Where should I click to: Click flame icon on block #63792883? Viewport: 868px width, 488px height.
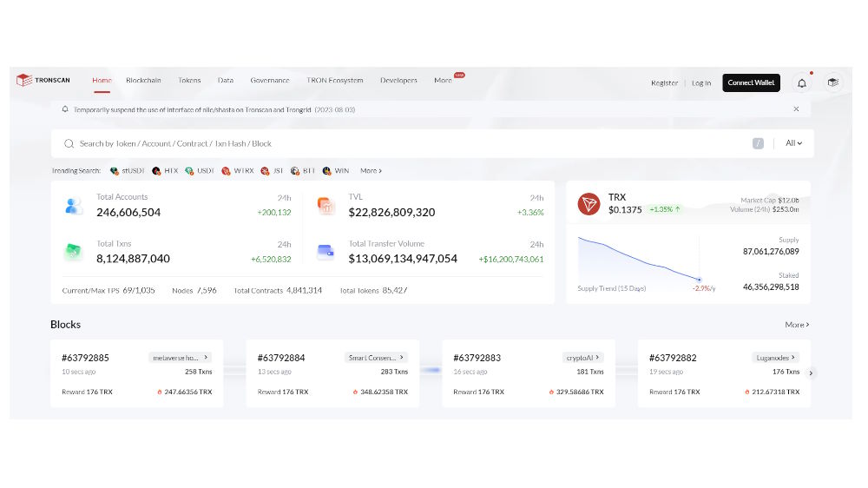click(551, 392)
